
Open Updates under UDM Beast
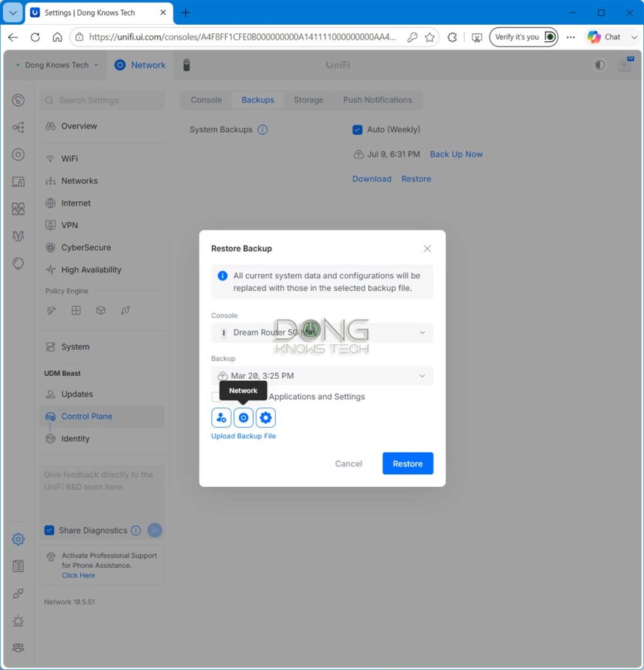103,394
